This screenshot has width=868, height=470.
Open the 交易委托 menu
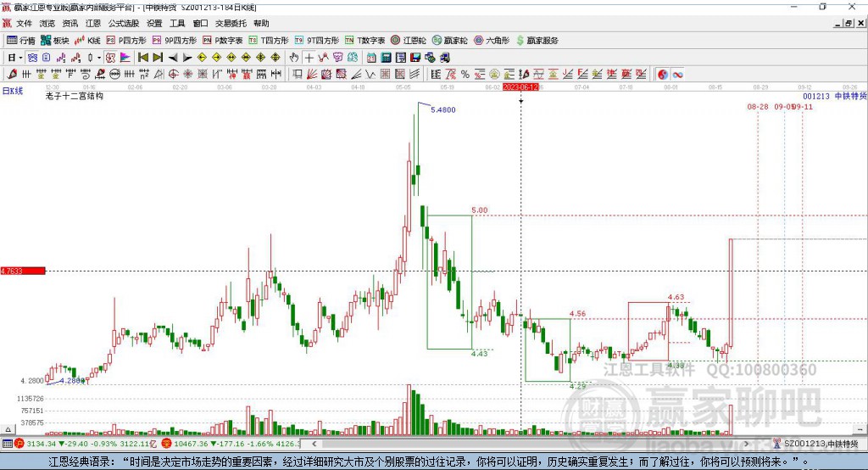pos(231,23)
